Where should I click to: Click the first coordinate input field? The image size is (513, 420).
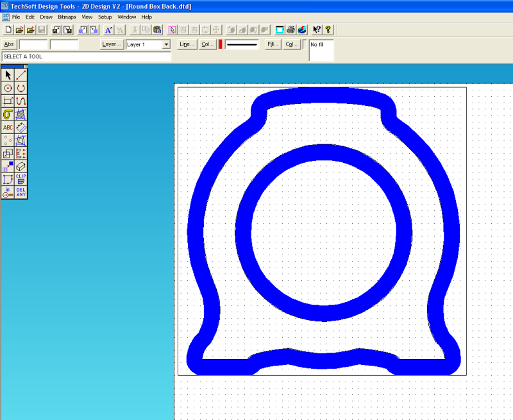point(33,44)
